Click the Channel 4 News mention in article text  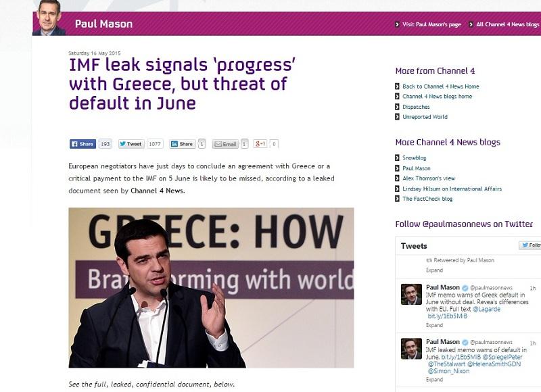158,191
